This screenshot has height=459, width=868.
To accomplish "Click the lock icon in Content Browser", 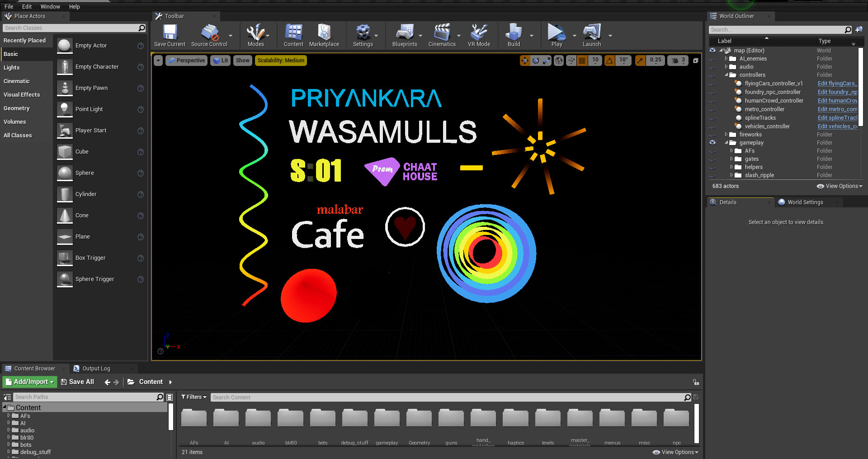I will click(696, 382).
